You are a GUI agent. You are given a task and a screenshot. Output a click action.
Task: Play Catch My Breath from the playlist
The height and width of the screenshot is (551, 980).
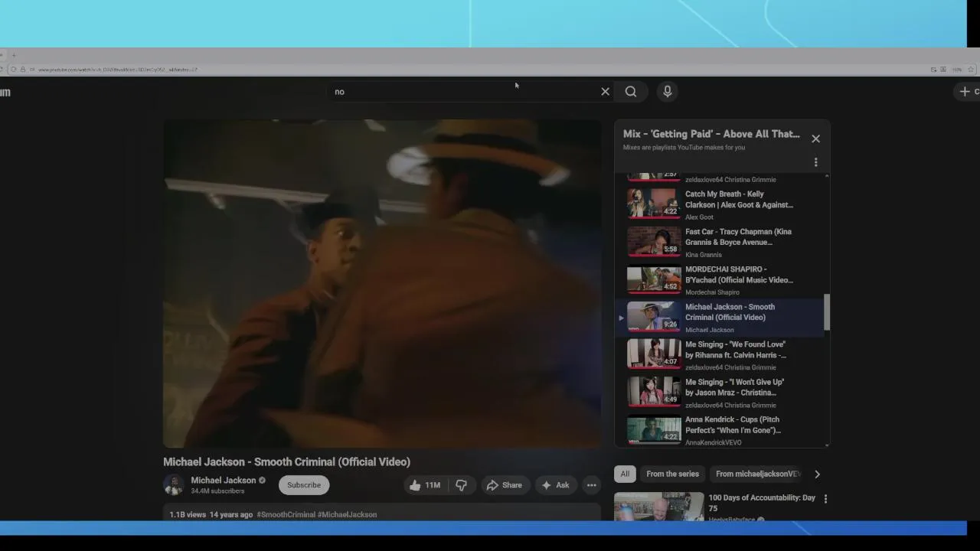721,205
